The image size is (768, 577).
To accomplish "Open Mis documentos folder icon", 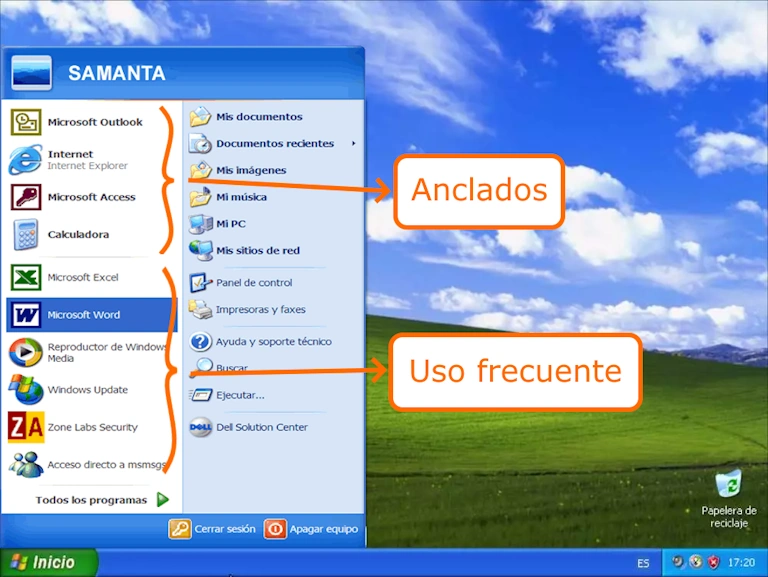I will pos(200,117).
